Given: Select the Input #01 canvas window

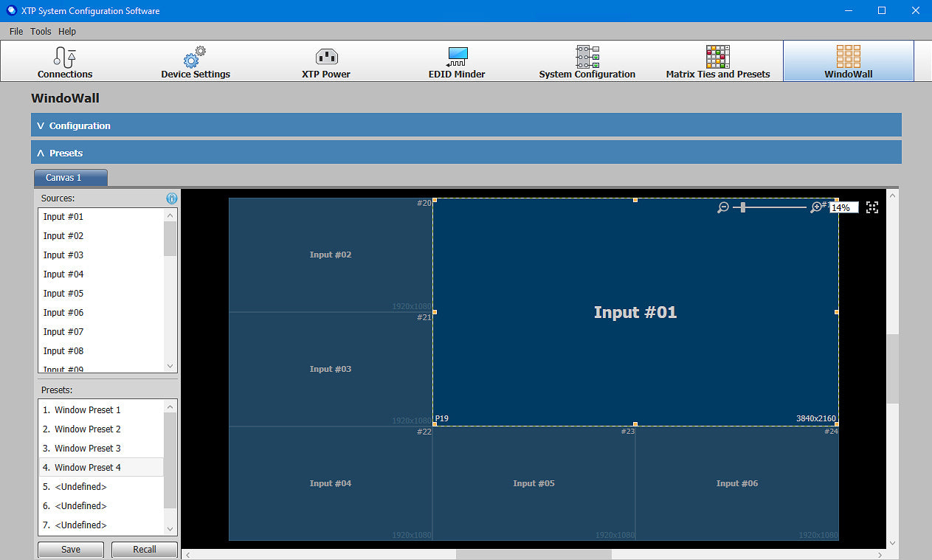Looking at the screenshot, I should tap(635, 312).
